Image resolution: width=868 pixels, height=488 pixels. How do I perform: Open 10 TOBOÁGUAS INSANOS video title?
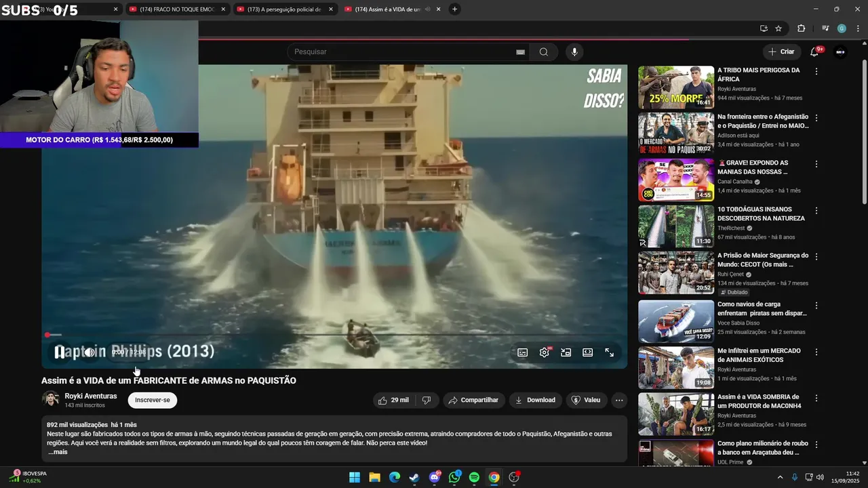(761, 214)
